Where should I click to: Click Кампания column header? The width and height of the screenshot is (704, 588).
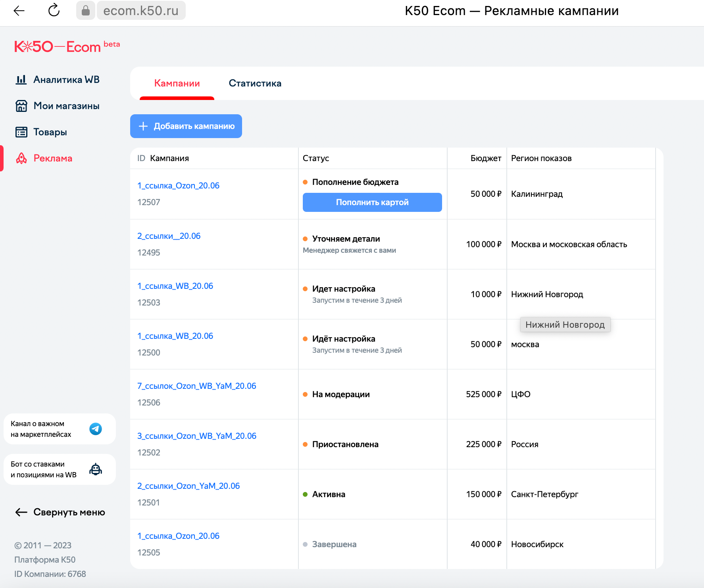(x=169, y=158)
